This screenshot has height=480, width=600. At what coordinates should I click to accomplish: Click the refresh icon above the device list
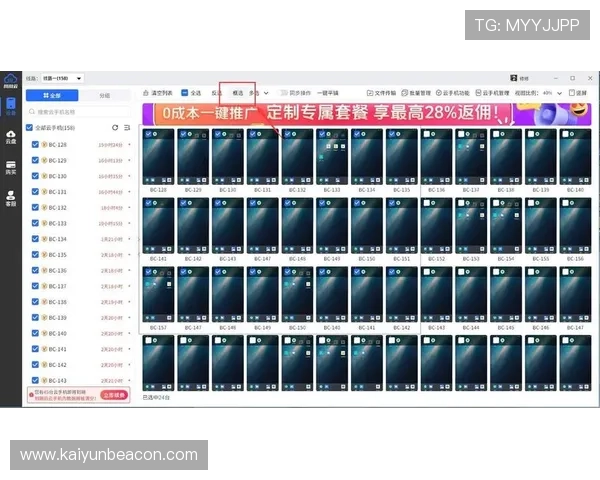pos(115,128)
